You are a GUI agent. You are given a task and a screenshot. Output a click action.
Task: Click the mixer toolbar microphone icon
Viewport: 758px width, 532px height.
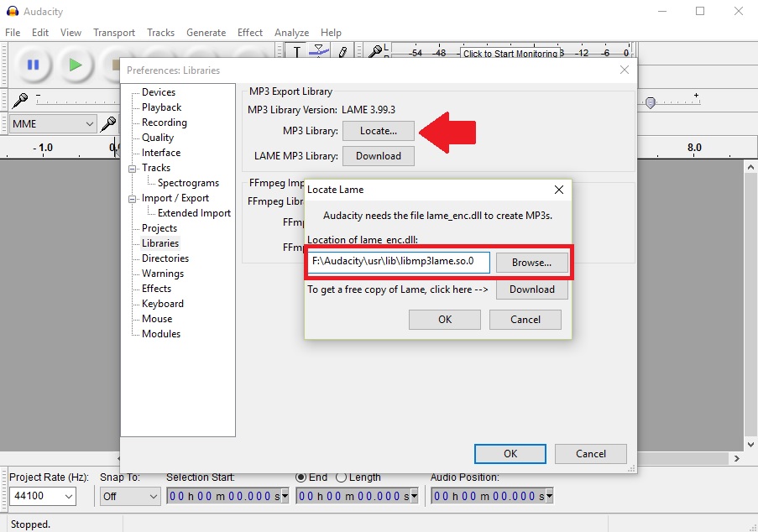coord(20,100)
